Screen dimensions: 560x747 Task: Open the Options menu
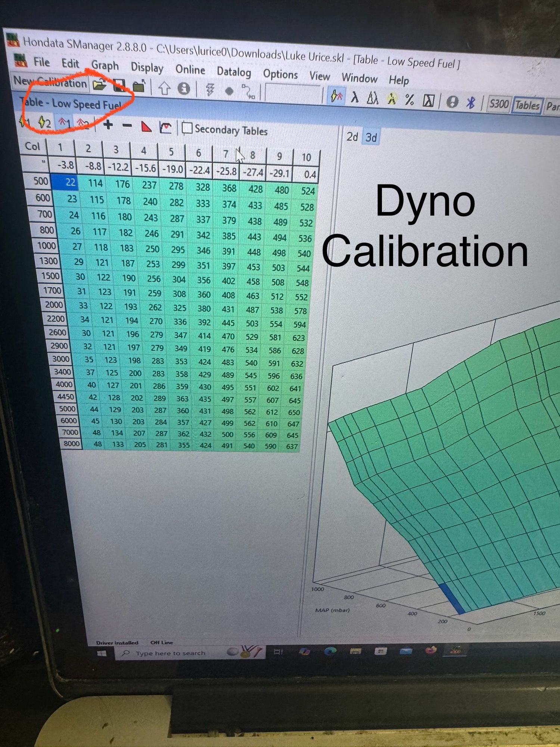coord(280,74)
